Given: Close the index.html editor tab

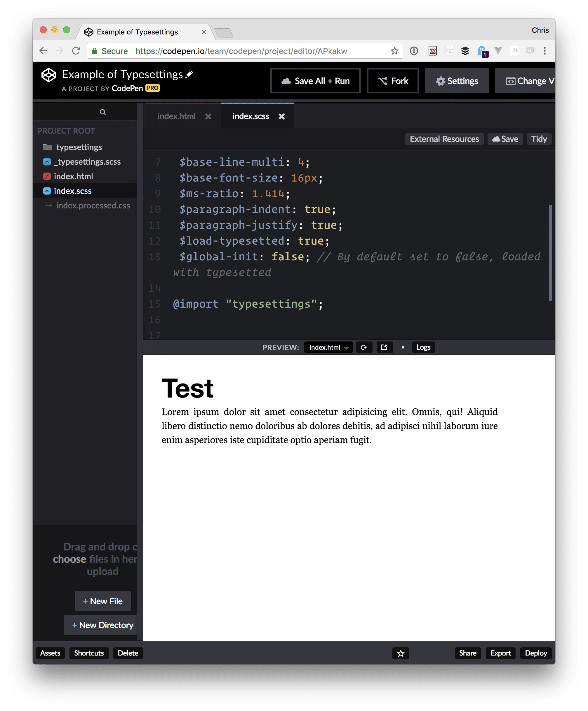Looking at the screenshot, I should click(x=208, y=116).
